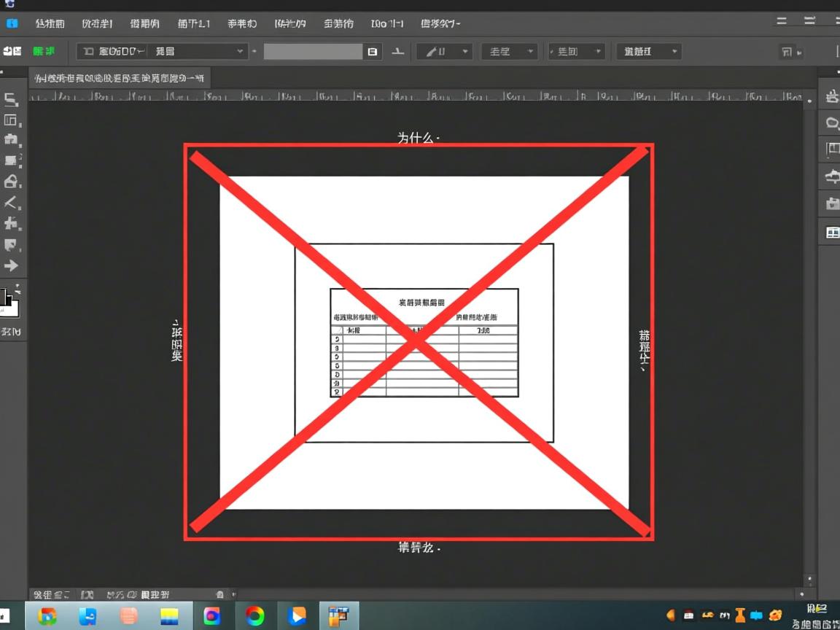Image resolution: width=840 pixels, height=630 pixels.
Task: Swap foreground and background colors
Action: 17,290
